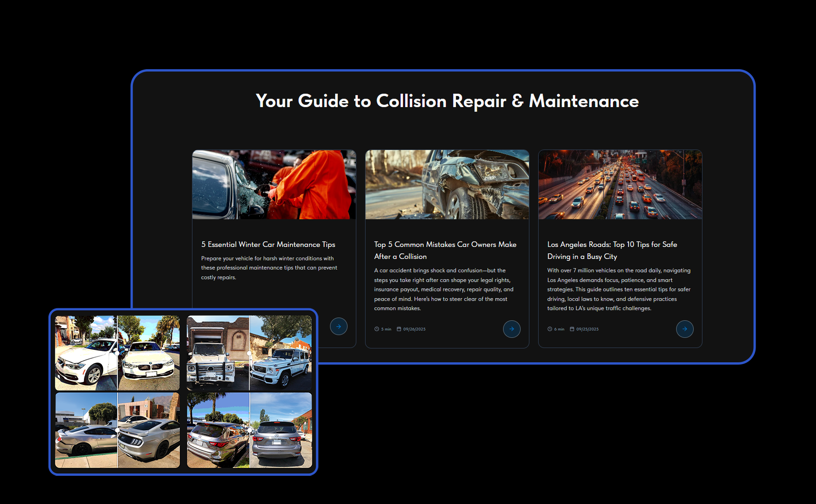The height and width of the screenshot is (504, 816).
Task: Select the silver Mustang before/after thumbnail
Action: point(117,430)
